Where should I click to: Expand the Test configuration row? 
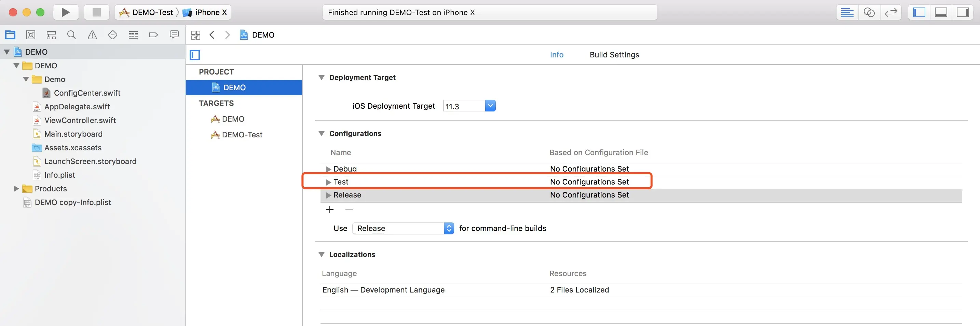click(328, 182)
